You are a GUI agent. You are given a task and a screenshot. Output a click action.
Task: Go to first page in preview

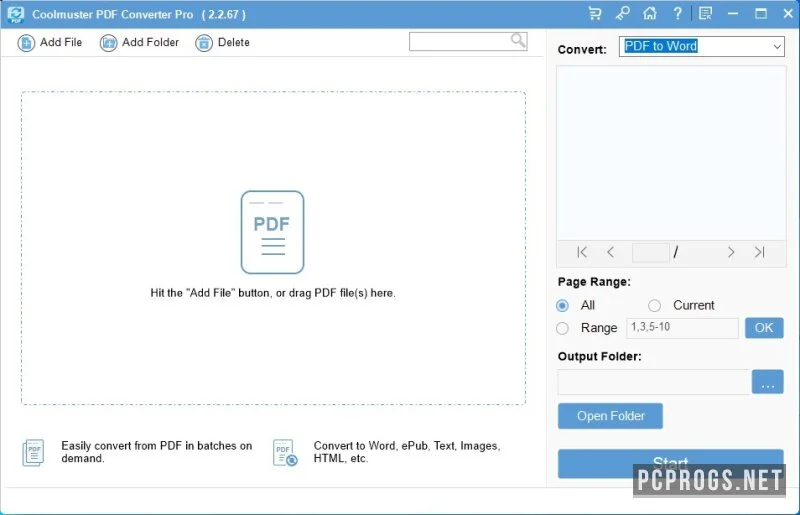click(x=582, y=252)
